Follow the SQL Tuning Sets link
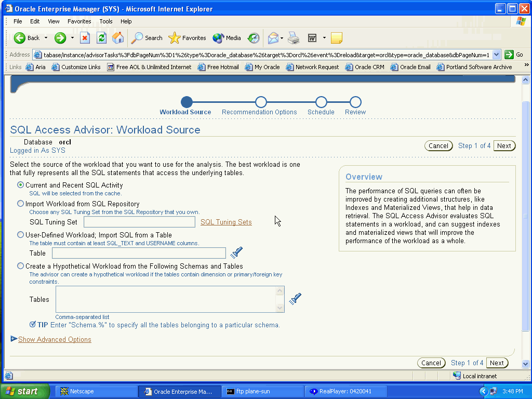 (x=226, y=222)
